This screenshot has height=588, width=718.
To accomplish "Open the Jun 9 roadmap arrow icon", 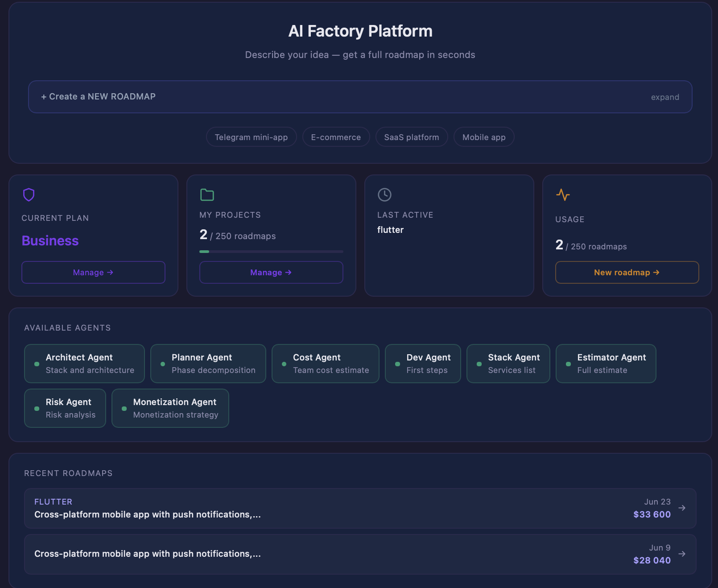I will [x=682, y=554].
